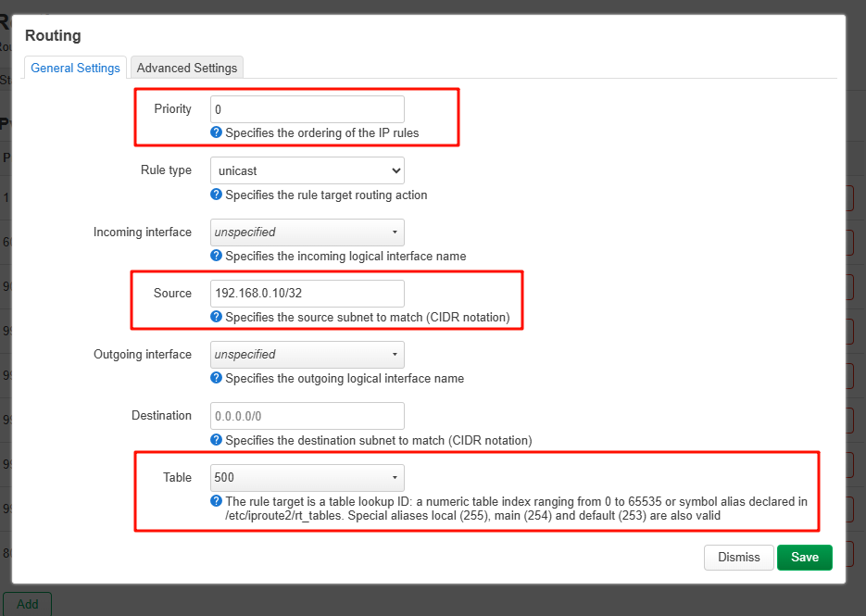The width and height of the screenshot is (866, 616).
Task: Open the Rule type dropdown
Action: 307,170
